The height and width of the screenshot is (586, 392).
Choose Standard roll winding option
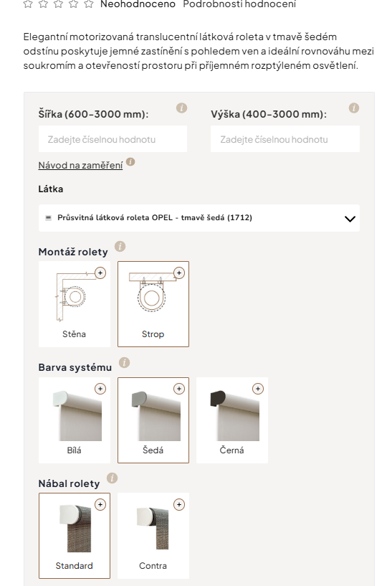[x=75, y=536]
